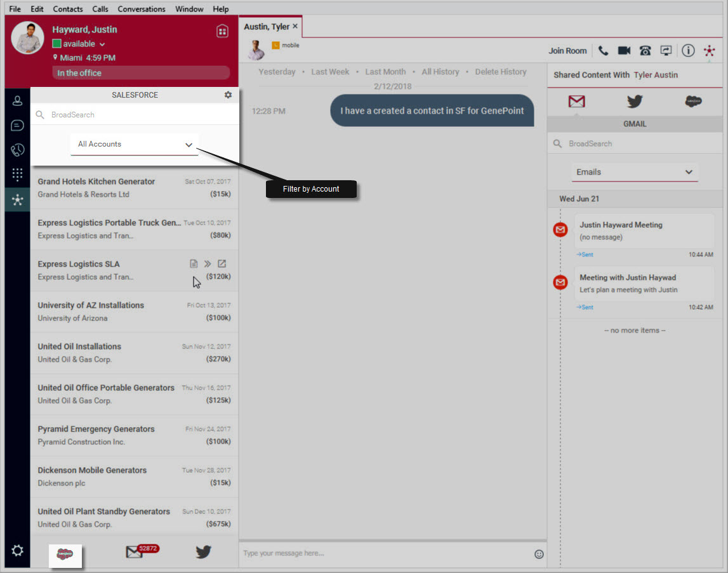Open the Contacts sidebar icon
This screenshot has height=573, width=728.
click(18, 101)
